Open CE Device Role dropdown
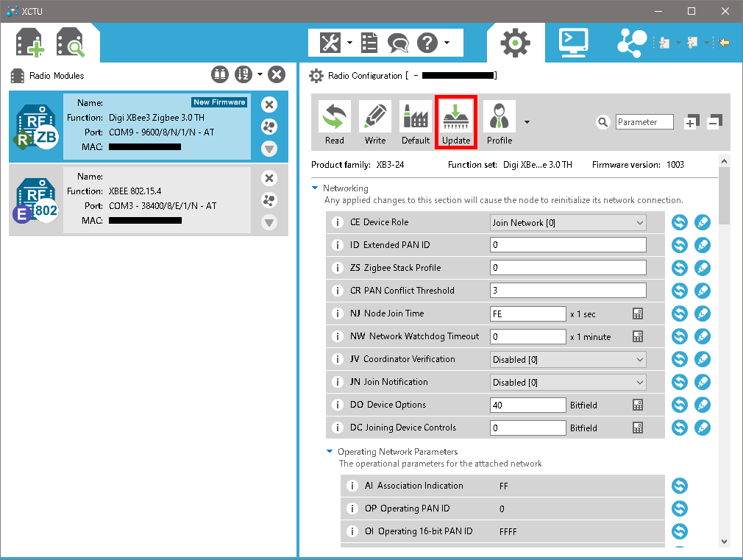 click(568, 222)
